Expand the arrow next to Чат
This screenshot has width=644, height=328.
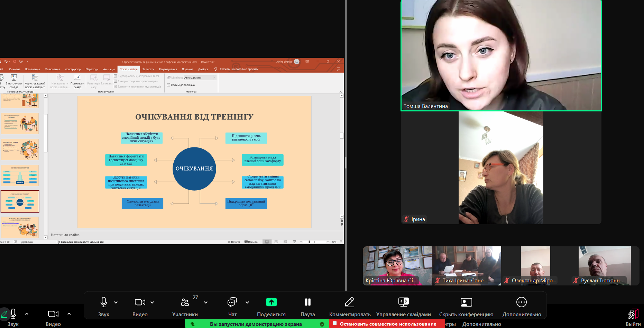(247, 302)
